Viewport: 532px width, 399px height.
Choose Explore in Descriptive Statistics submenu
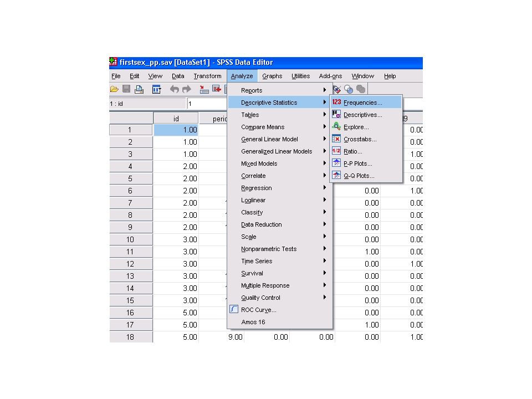(366, 127)
